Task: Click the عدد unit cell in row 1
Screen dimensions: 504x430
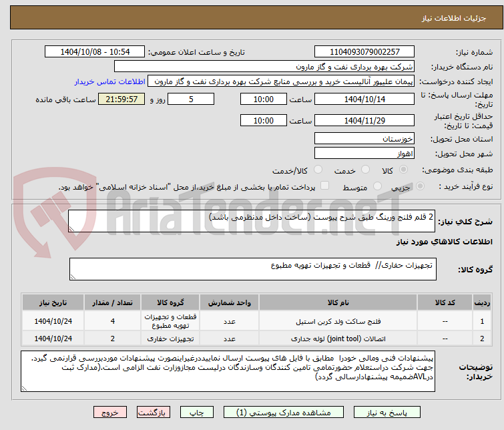Action: click(229, 321)
